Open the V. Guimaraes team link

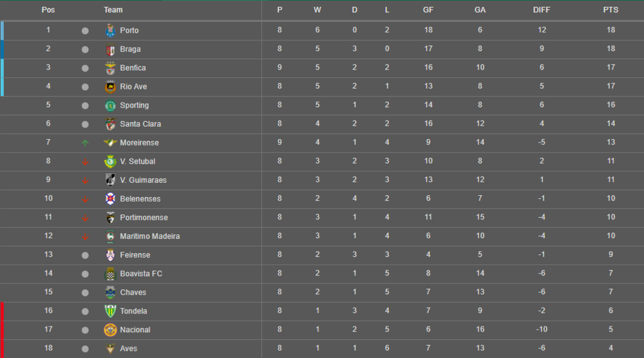[x=143, y=180]
